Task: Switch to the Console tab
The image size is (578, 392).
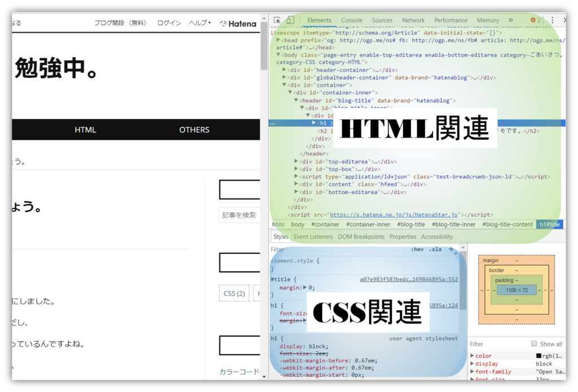Action: click(351, 20)
